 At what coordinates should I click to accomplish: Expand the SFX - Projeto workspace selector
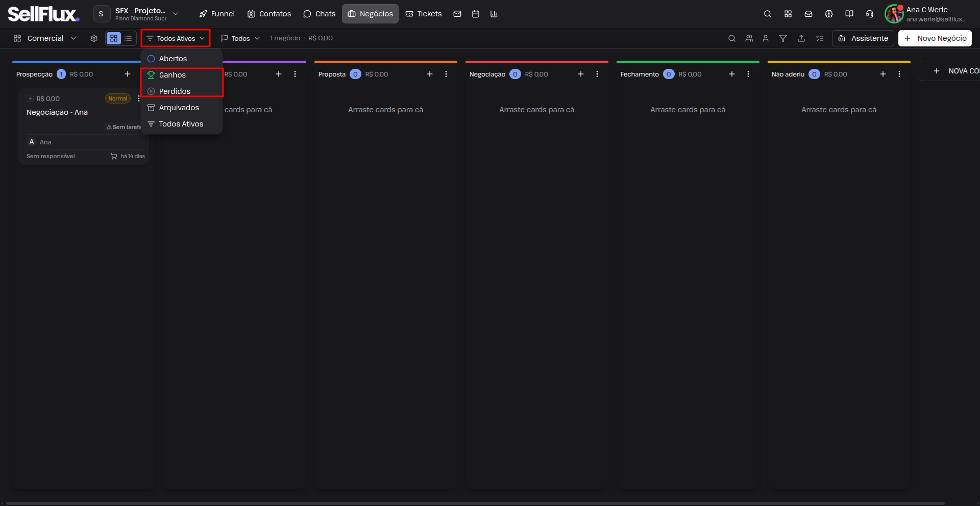coord(137,14)
